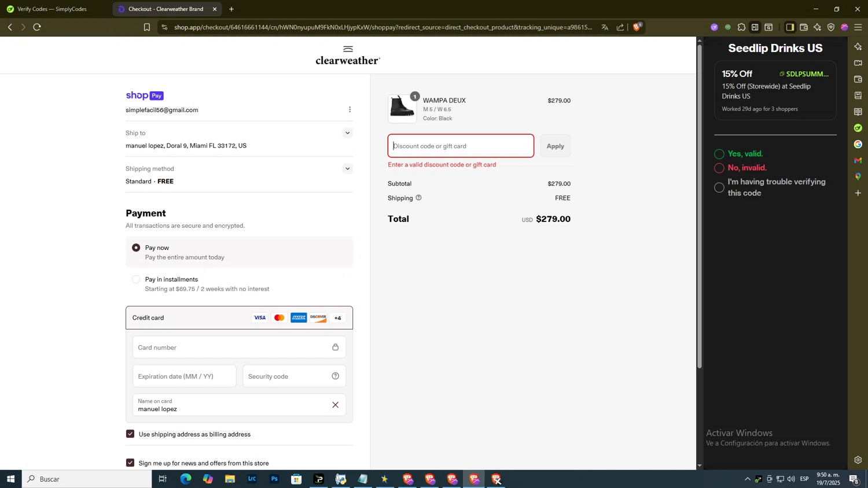
Task: Clear the Name on card field
Action: (x=335, y=405)
